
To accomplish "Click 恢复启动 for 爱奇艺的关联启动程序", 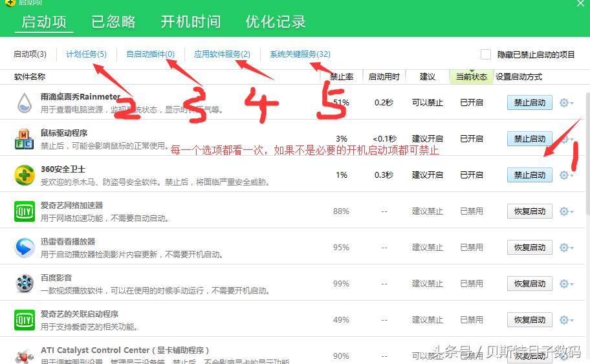I will click(x=530, y=319).
